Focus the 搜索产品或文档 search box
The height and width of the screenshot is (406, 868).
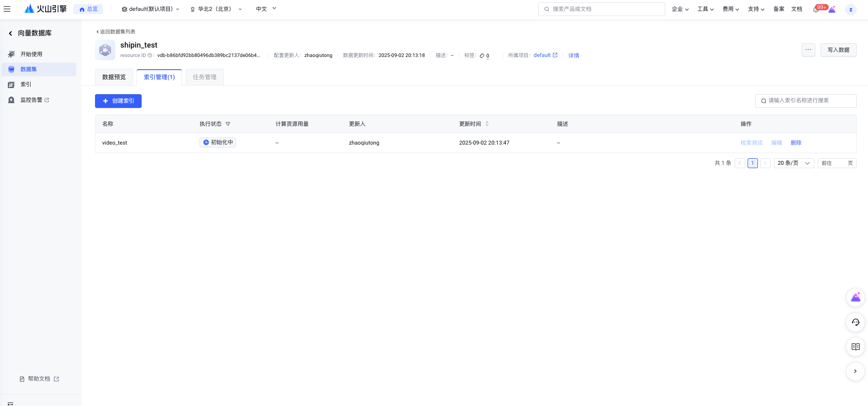[x=601, y=9]
